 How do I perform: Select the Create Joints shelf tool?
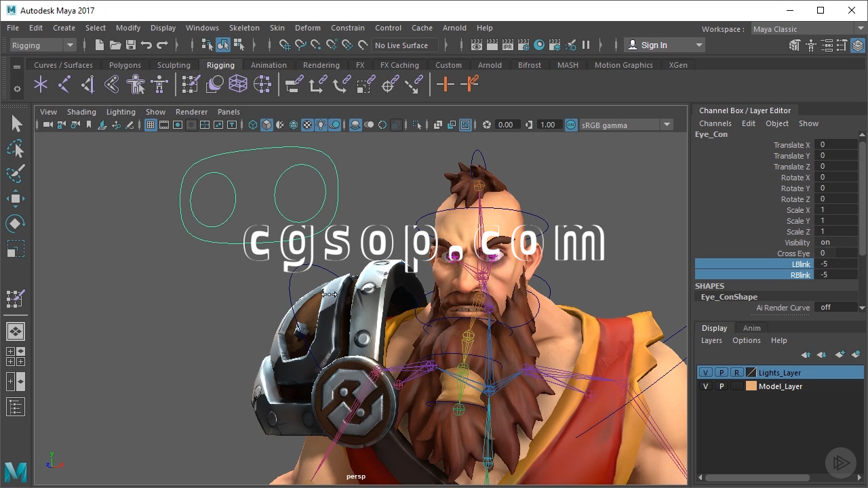(x=64, y=84)
